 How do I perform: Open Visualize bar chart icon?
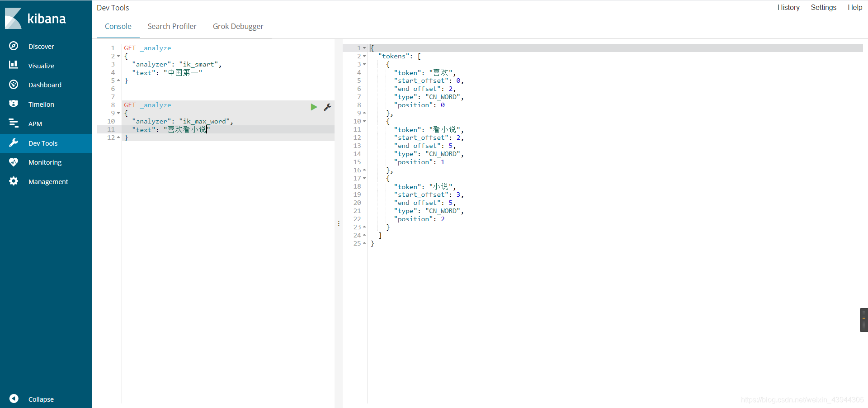tap(14, 65)
